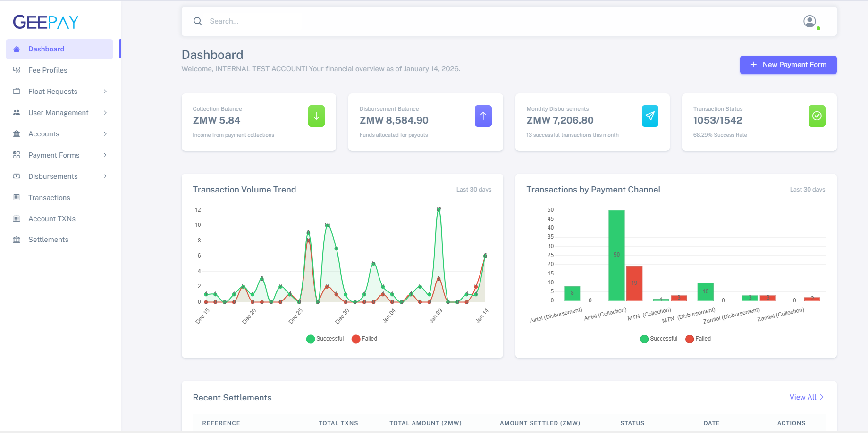Click the red Failed swatch in Payment Channel legend
Screen dimensions: 868x433
[690, 339]
